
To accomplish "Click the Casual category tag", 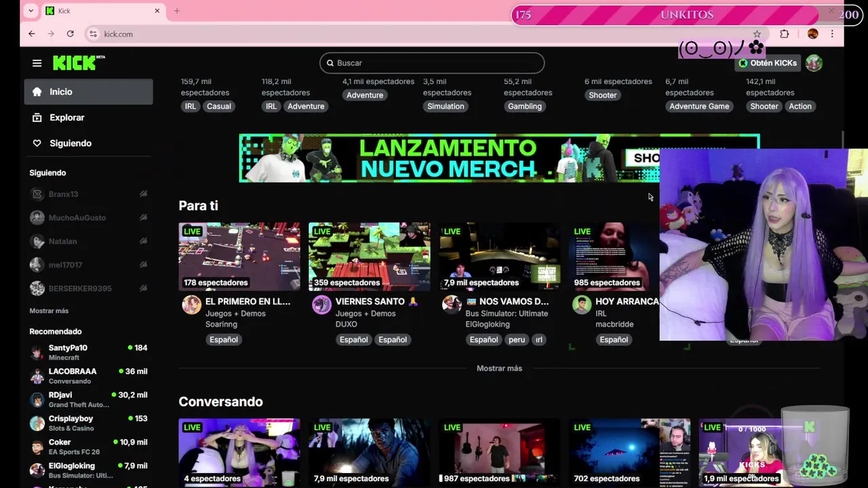I will pos(219,106).
